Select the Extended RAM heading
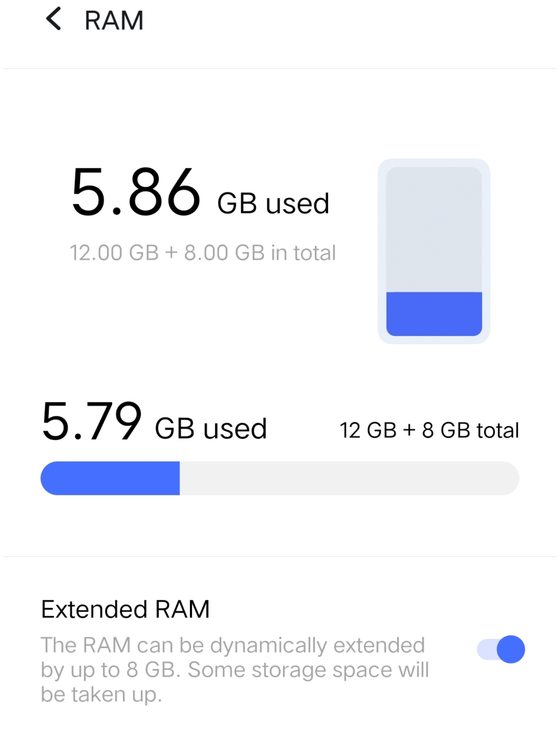This screenshot has width=560, height=746. click(125, 609)
